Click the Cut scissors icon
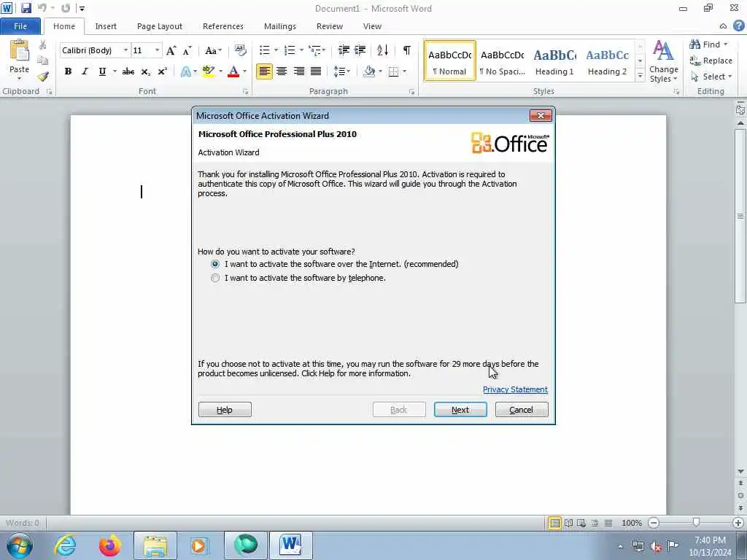This screenshot has width=747, height=560. tap(42, 45)
